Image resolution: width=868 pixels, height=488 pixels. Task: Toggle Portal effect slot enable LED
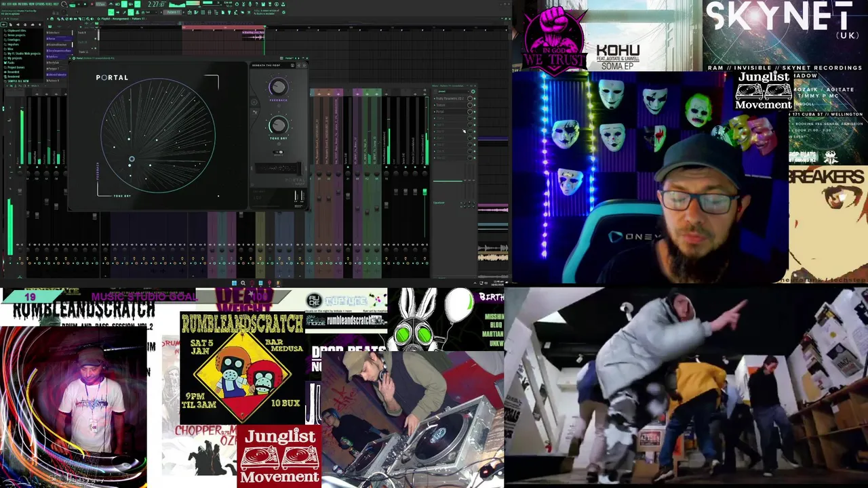(x=475, y=112)
